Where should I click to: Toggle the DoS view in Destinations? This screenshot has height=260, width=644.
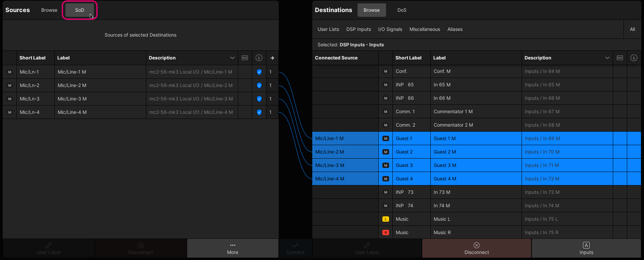coord(402,10)
